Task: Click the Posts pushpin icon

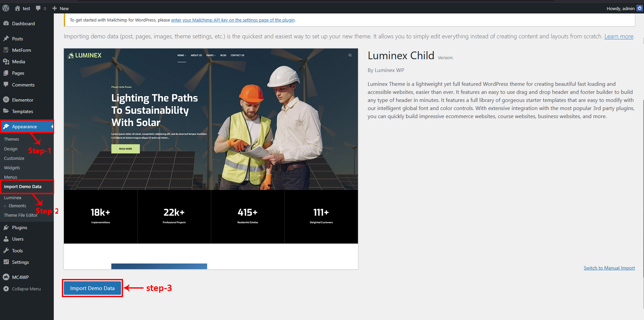Action: 6,39
